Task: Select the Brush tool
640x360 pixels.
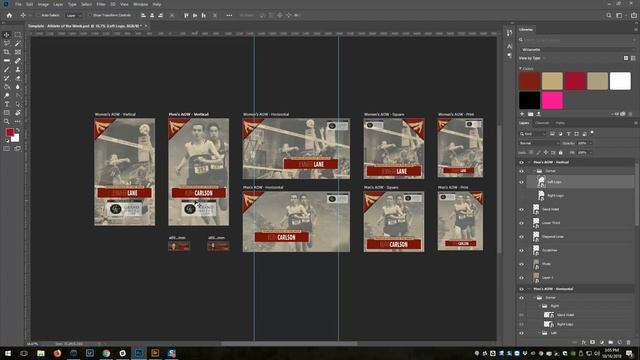Action: (7, 69)
